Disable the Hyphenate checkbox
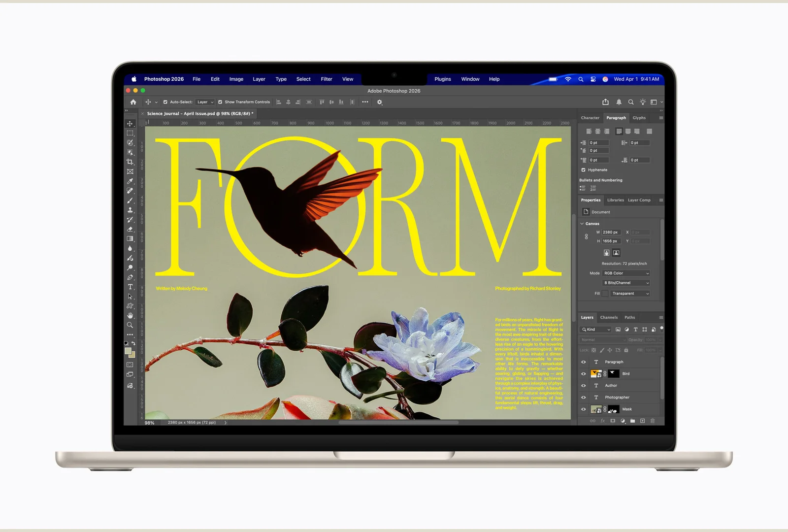Screen dimensions: 788x532 [583, 170]
